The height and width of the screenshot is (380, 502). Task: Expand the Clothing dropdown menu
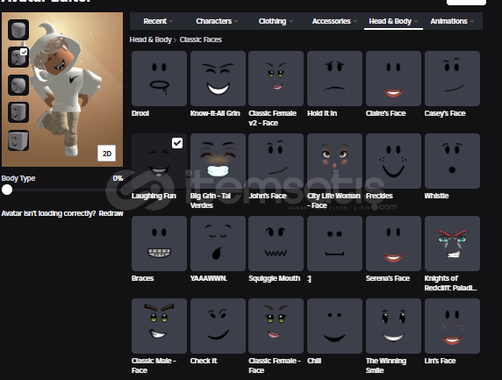pos(276,21)
